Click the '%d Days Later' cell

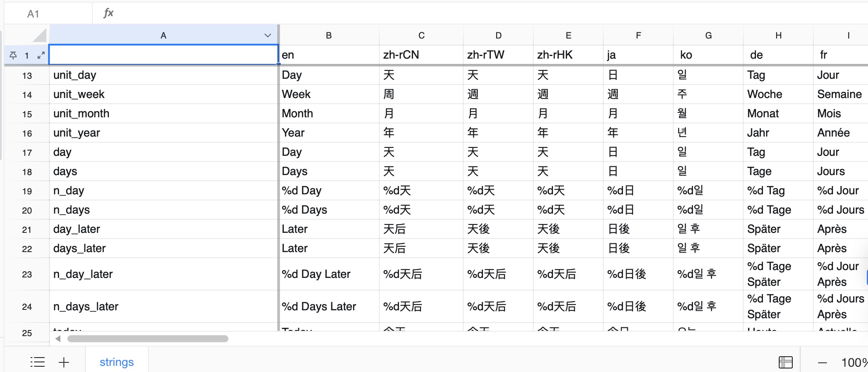pos(329,306)
